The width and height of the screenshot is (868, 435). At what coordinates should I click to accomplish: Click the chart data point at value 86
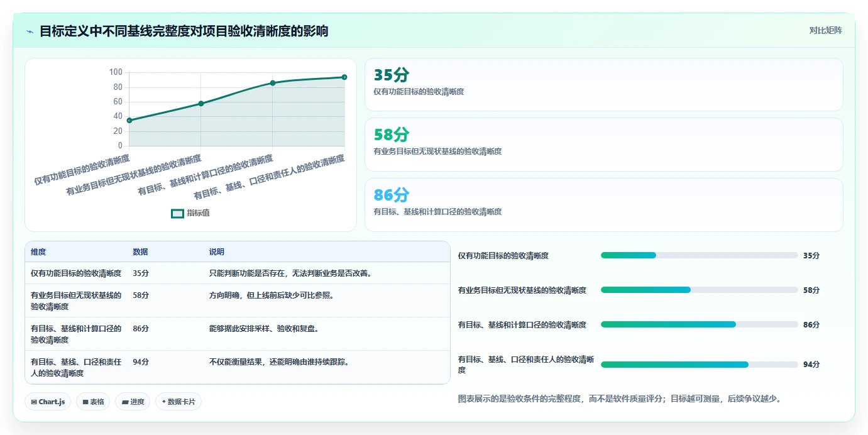click(x=273, y=83)
